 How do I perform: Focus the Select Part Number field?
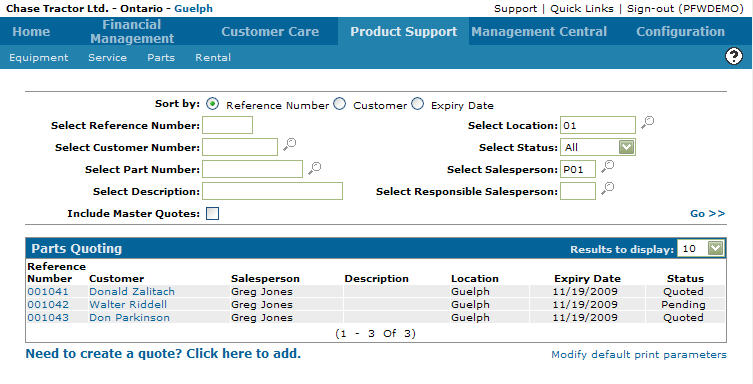coord(252,169)
